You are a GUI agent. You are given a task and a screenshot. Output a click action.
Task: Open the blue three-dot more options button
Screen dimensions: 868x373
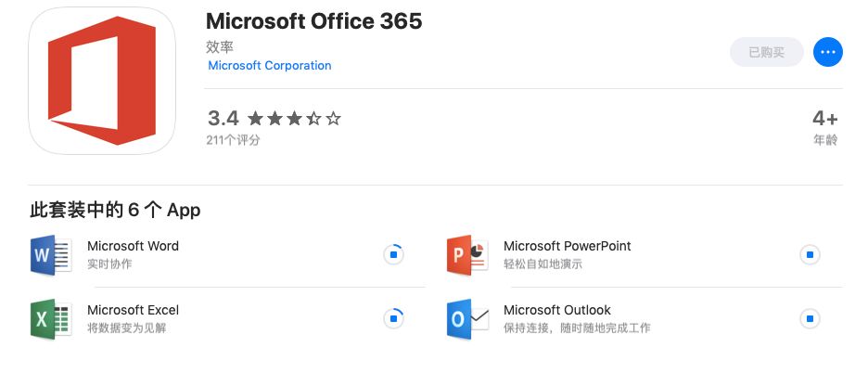tap(827, 52)
